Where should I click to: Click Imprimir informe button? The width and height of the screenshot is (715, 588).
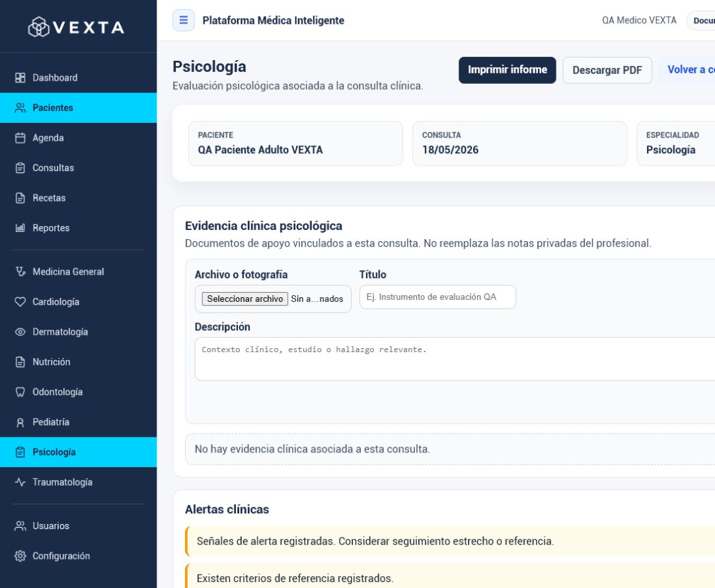pos(507,70)
